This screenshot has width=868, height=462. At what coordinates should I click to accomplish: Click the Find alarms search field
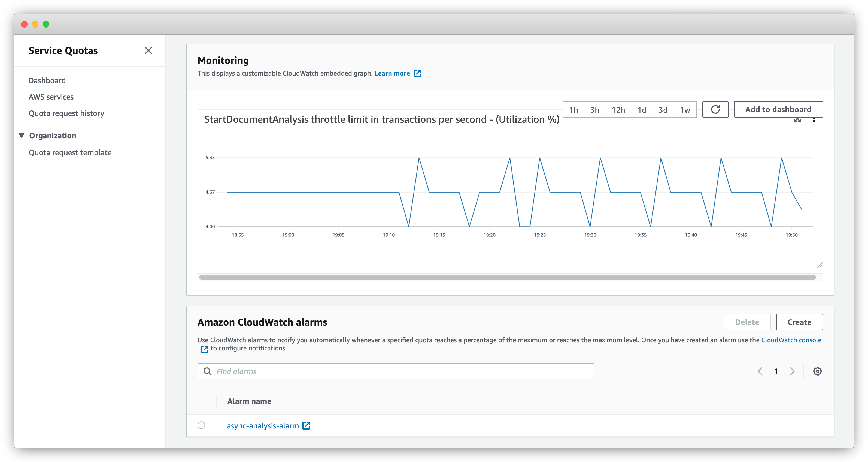396,371
